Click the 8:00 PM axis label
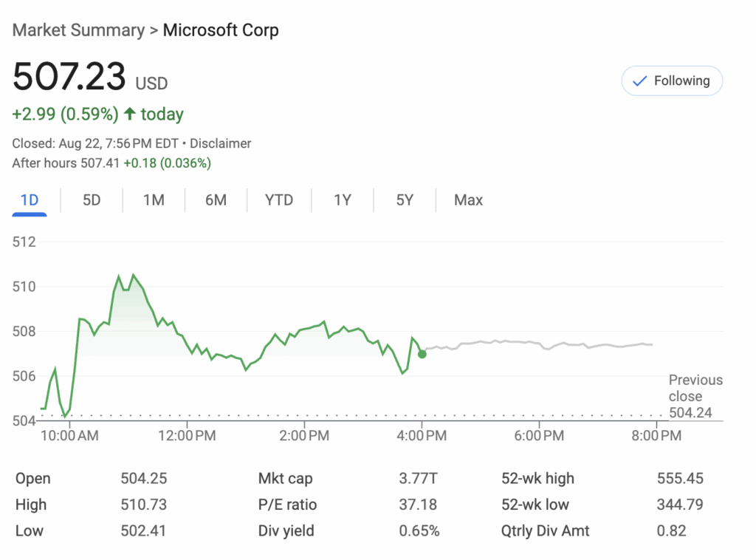756x560 pixels. 656,436
